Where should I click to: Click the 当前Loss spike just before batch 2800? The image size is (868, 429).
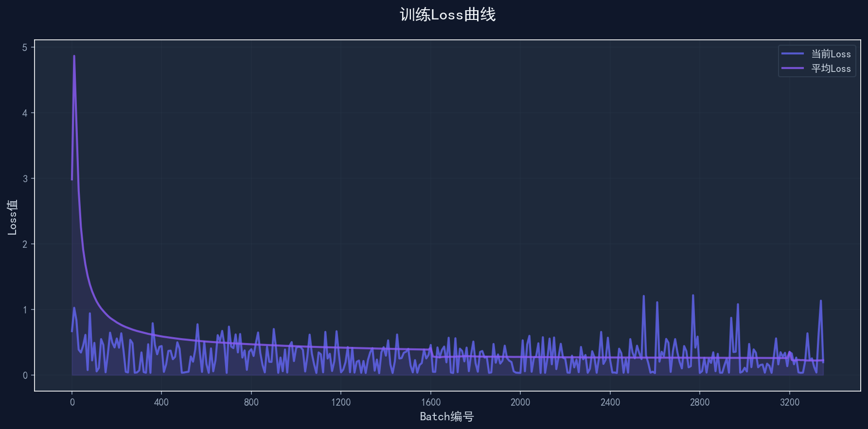tap(693, 295)
